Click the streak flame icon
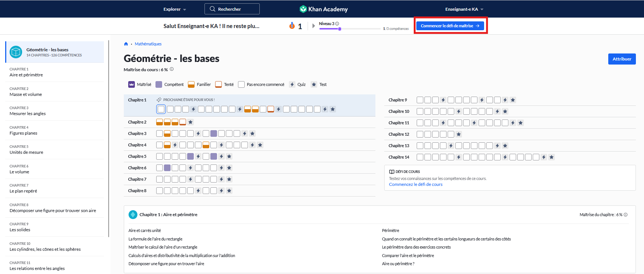644x274 pixels. 292,25
